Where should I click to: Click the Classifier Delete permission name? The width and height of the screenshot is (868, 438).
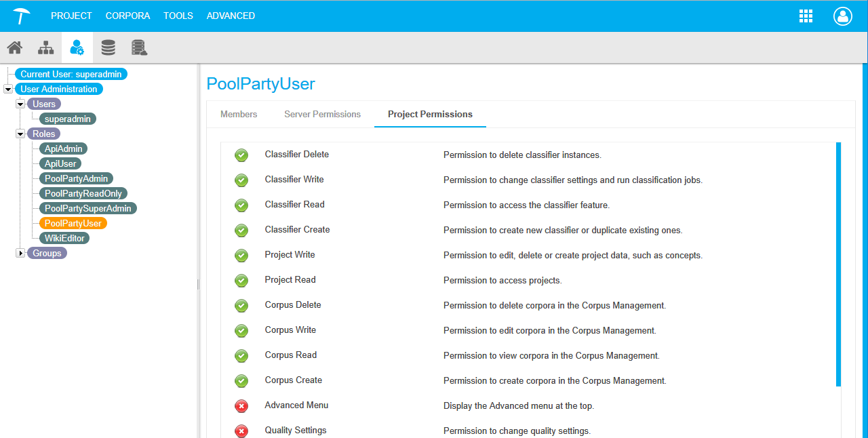297,155
